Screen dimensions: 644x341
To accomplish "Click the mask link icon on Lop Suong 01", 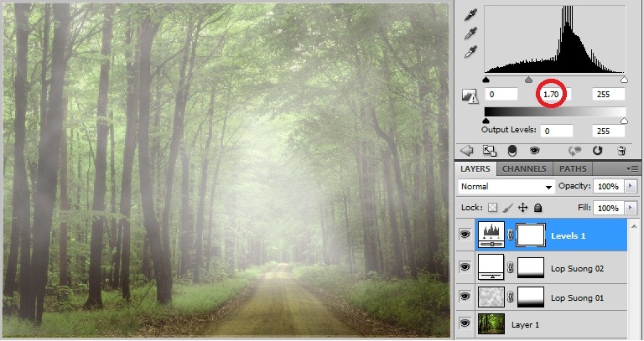I will (510, 297).
